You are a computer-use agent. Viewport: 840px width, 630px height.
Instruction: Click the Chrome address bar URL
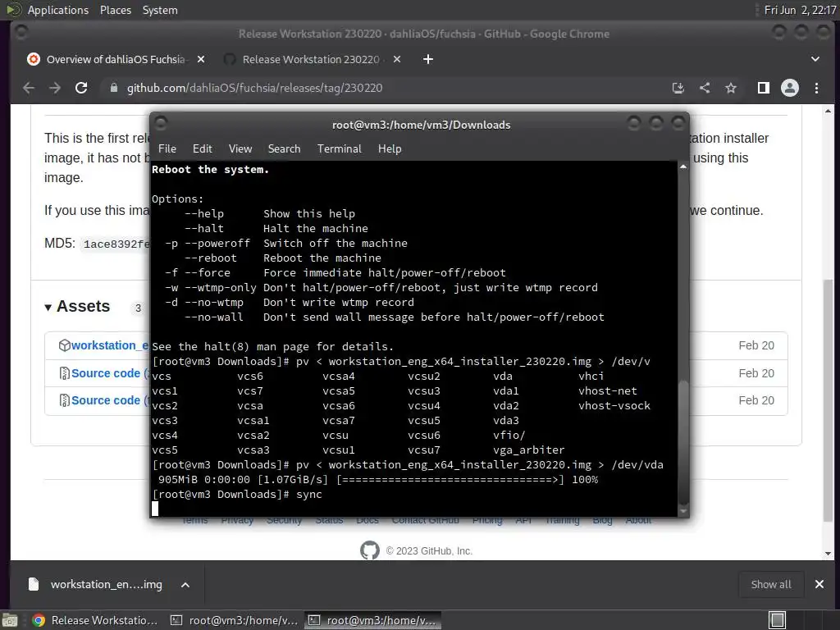tap(254, 88)
